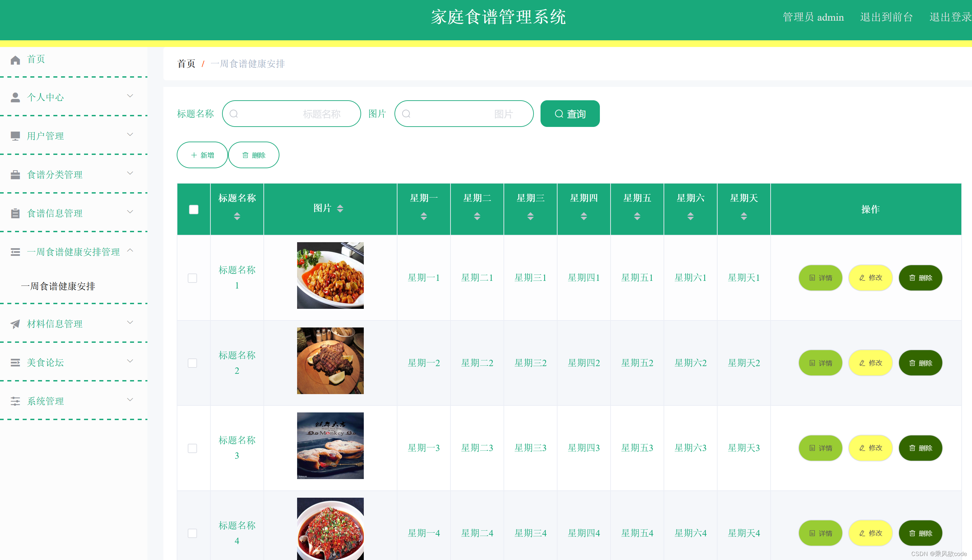The height and width of the screenshot is (560, 972).
Task: Click the home icon beside 首页
Action: tap(15, 59)
